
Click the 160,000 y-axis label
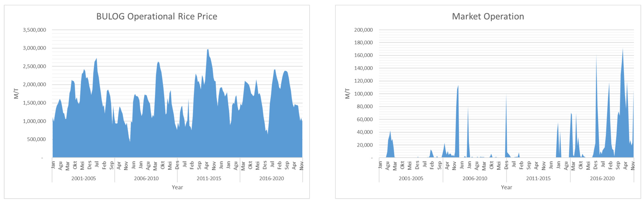click(x=363, y=55)
